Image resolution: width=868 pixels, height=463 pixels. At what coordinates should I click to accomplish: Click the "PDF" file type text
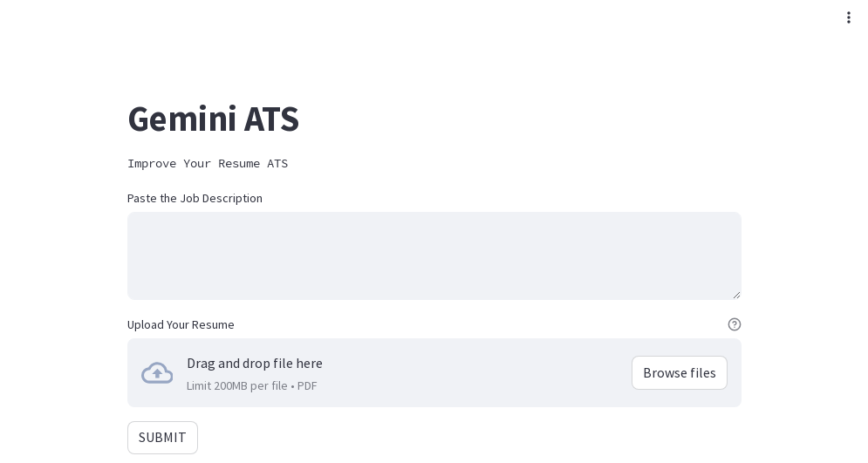click(x=307, y=386)
